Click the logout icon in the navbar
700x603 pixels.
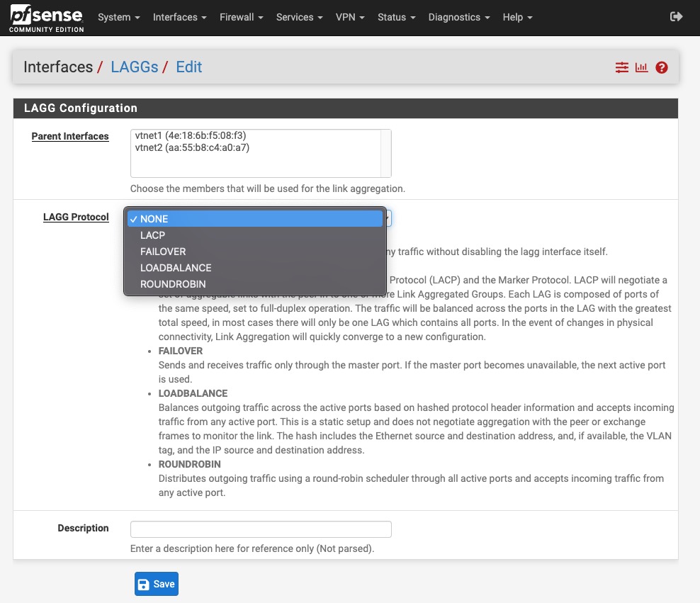[676, 17]
